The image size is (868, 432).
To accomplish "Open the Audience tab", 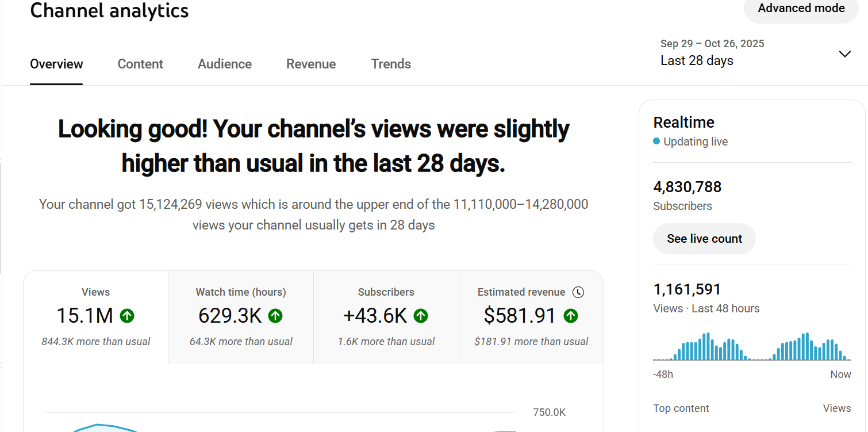I will click(x=225, y=64).
